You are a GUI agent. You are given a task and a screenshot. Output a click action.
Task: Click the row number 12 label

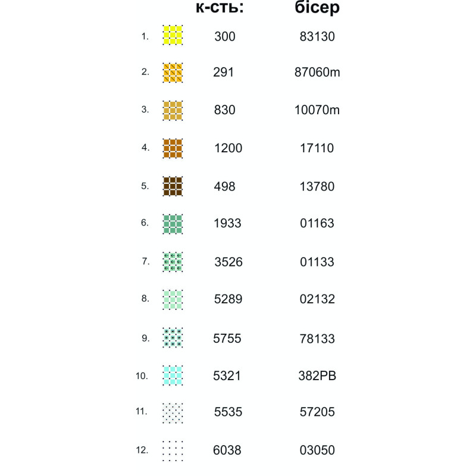[x=142, y=450]
